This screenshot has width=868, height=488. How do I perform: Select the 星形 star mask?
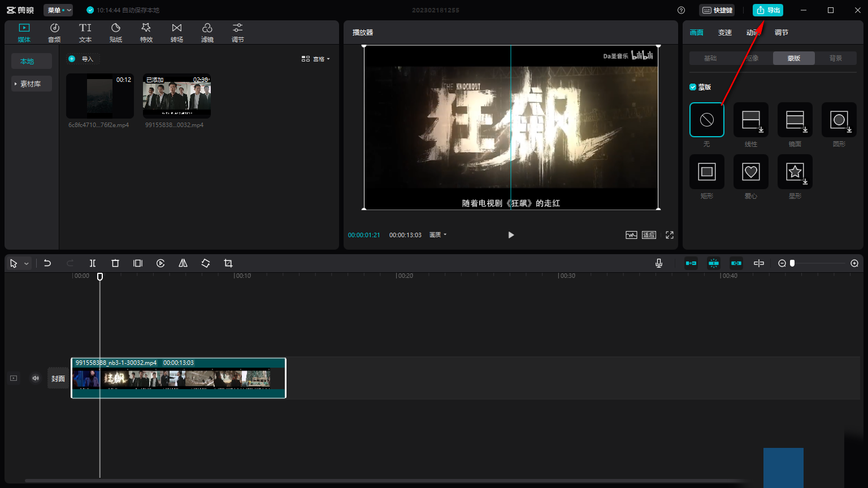click(x=795, y=172)
